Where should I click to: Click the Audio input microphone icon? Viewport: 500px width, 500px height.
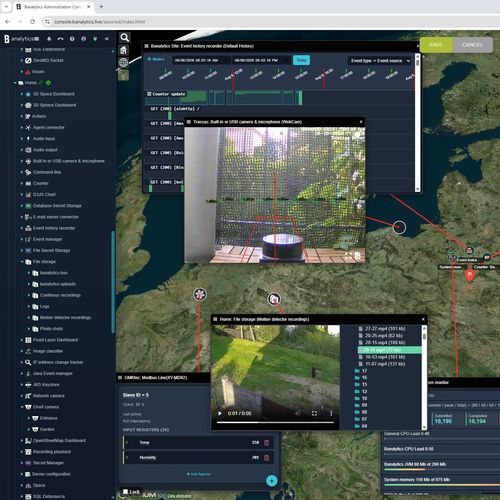[28, 139]
